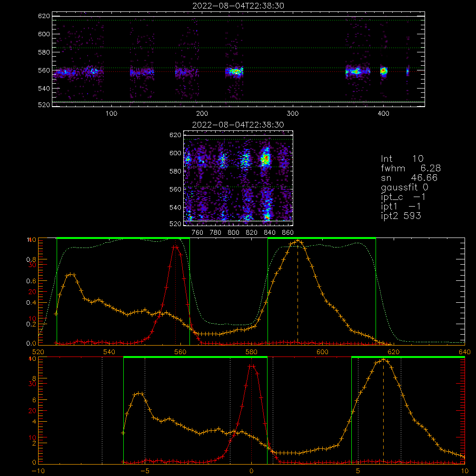Click the x-axis label 300 of the top plot
The height and width of the screenshot is (476, 476).
coord(293,114)
